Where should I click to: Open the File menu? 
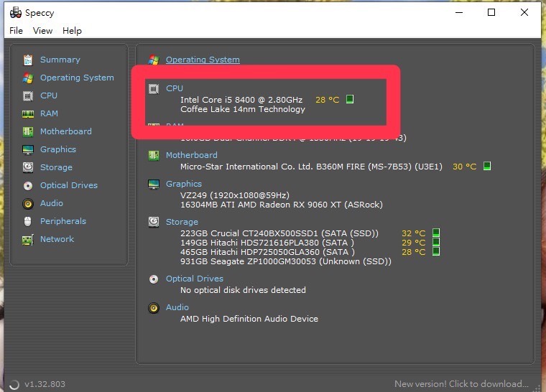tap(16, 31)
